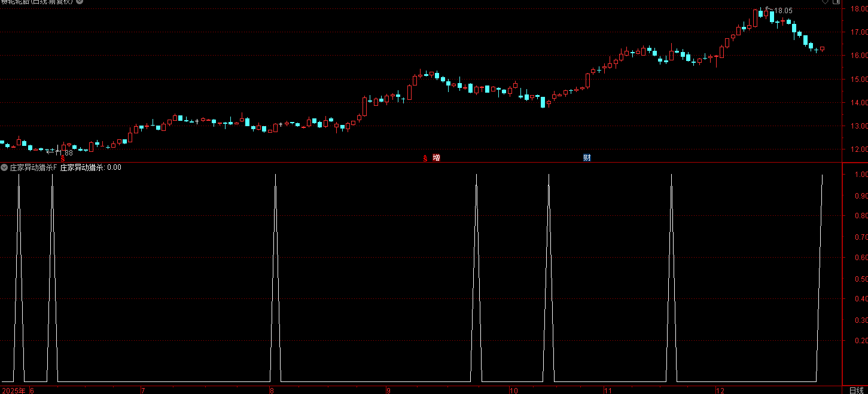868x394 pixels.
Task: Click 16.00 on the price axis
Action: (x=859, y=56)
